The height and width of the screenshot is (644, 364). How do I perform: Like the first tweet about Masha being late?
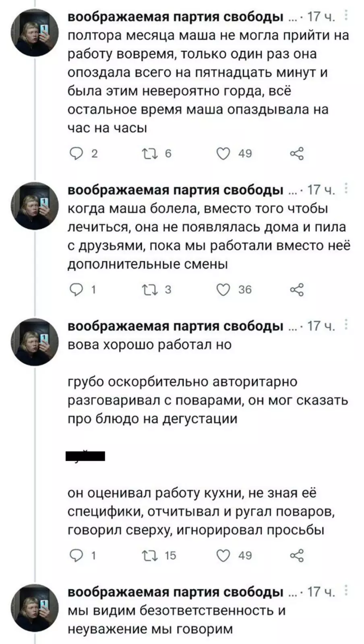pos(223,153)
